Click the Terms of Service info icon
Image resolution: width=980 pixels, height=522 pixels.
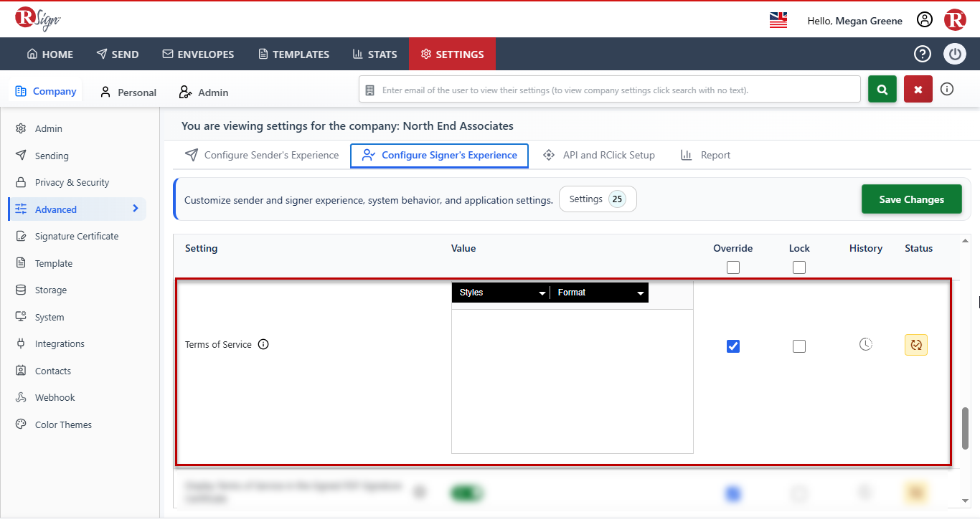[263, 344]
